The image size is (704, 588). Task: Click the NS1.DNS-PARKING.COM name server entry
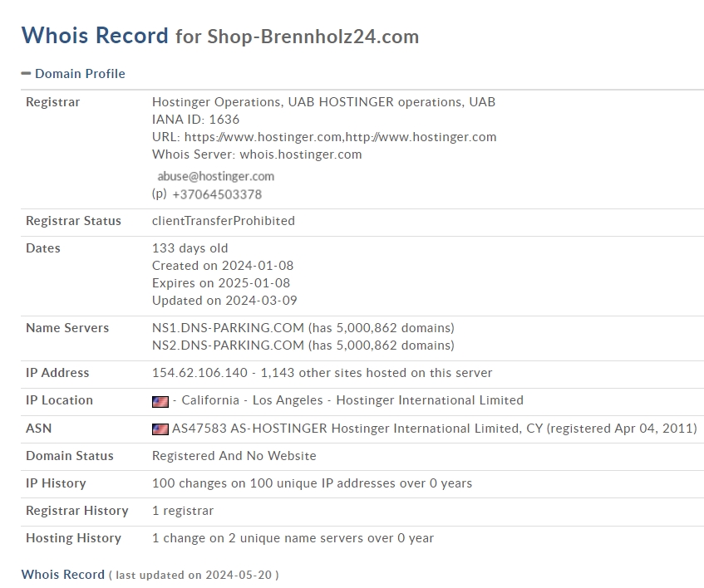click(x=303, y=328)
